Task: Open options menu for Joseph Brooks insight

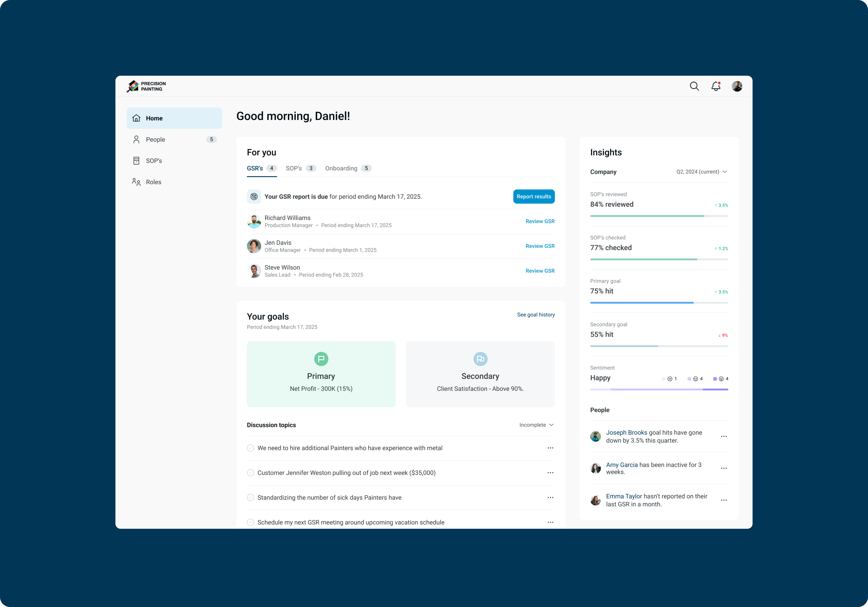Action: click(x=724, y=436)
